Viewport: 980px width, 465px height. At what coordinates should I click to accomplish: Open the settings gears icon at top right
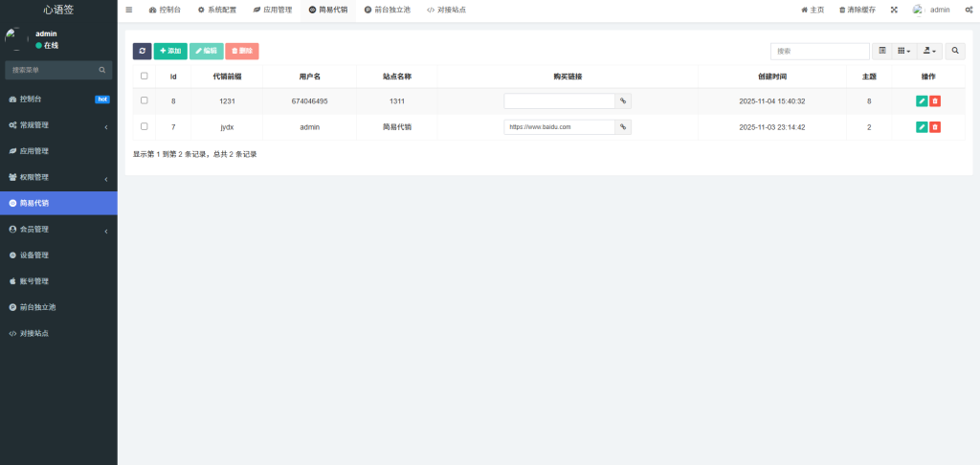(x=969, y=10)
